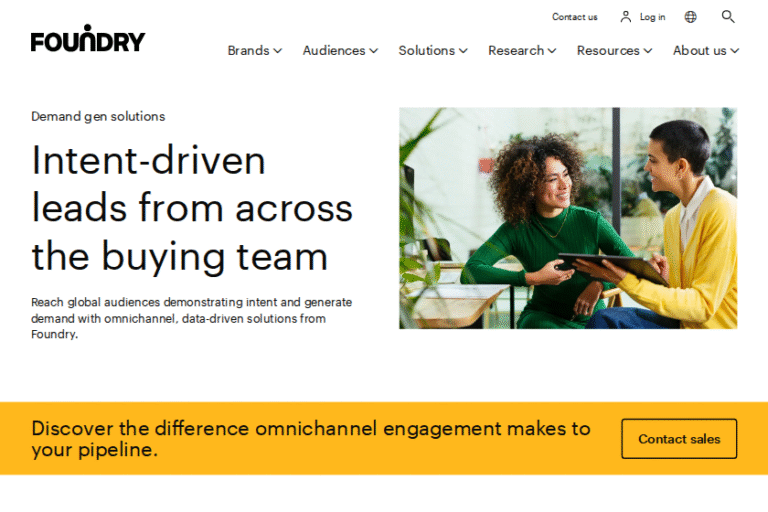Viewport: 768px width, 512px height.
Task: Expand the Solutions dropdown
Action: (x=433, y=50)
